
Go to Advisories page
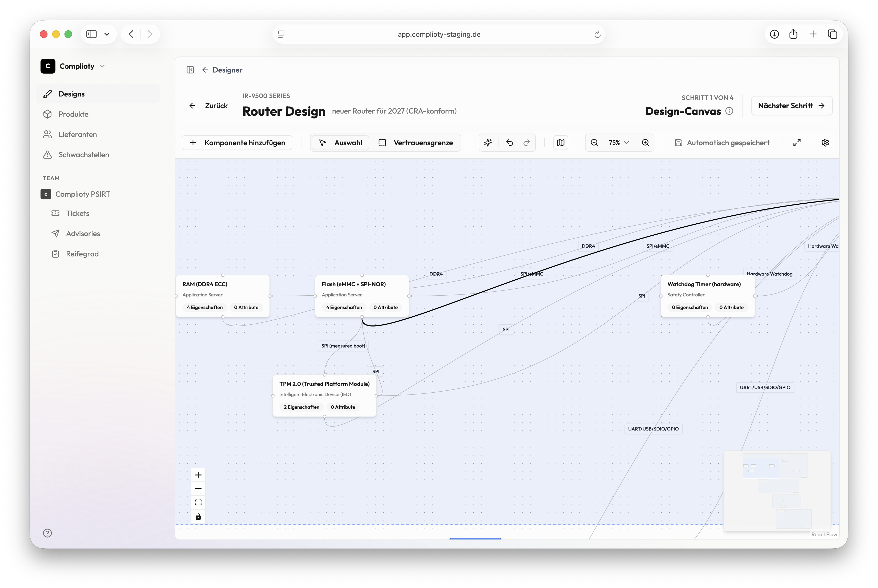(83, 233)
